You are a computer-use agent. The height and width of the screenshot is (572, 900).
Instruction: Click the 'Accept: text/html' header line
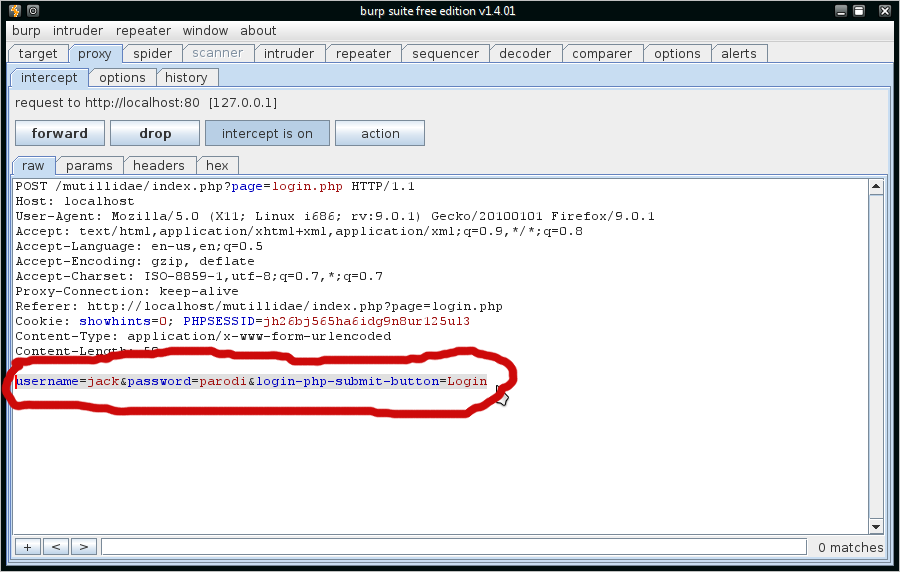299,231
